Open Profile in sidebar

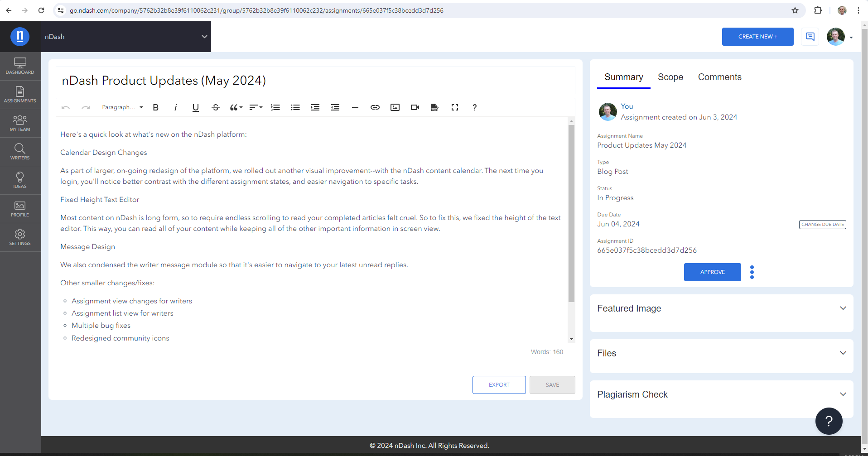[20, 209]
